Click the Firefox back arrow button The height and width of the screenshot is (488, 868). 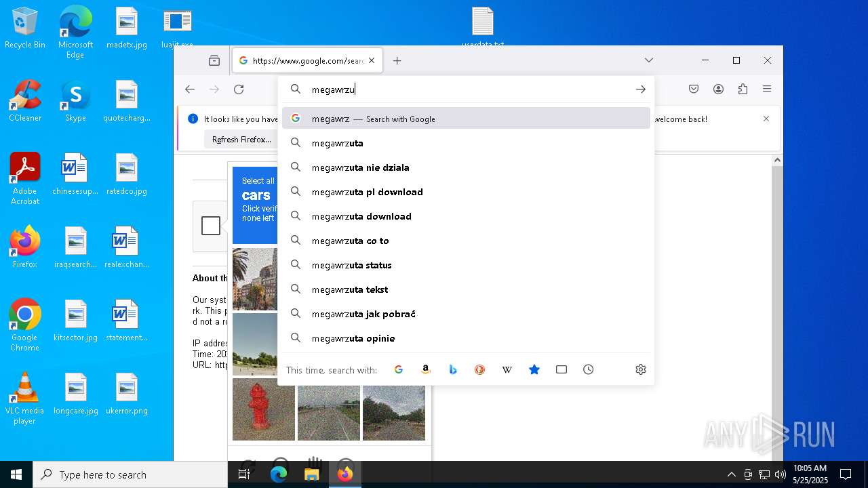coord(190,89)
